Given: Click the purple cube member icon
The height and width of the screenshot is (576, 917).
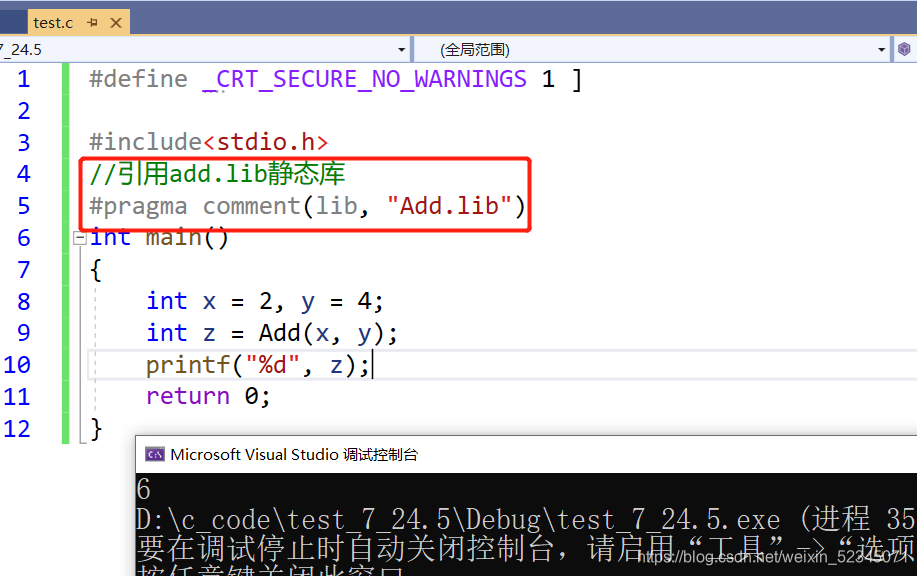Looking at the screenshot, I should coord(904,49).
